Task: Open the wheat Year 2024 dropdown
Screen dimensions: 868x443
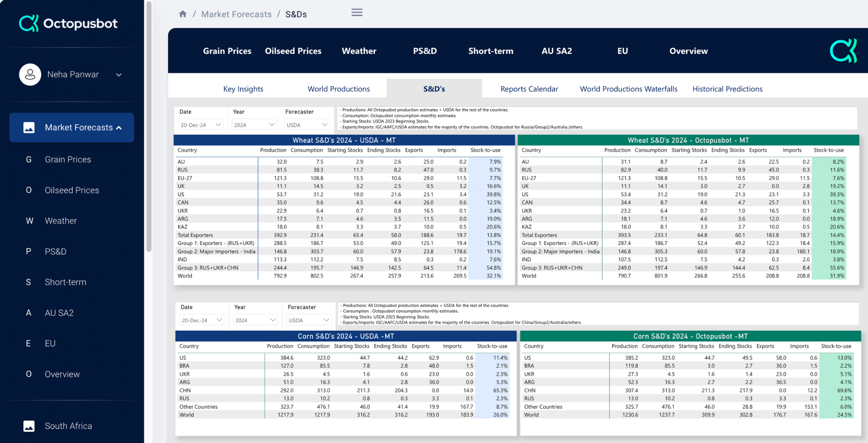Action: pyautogui.click(x=254, y=125)
